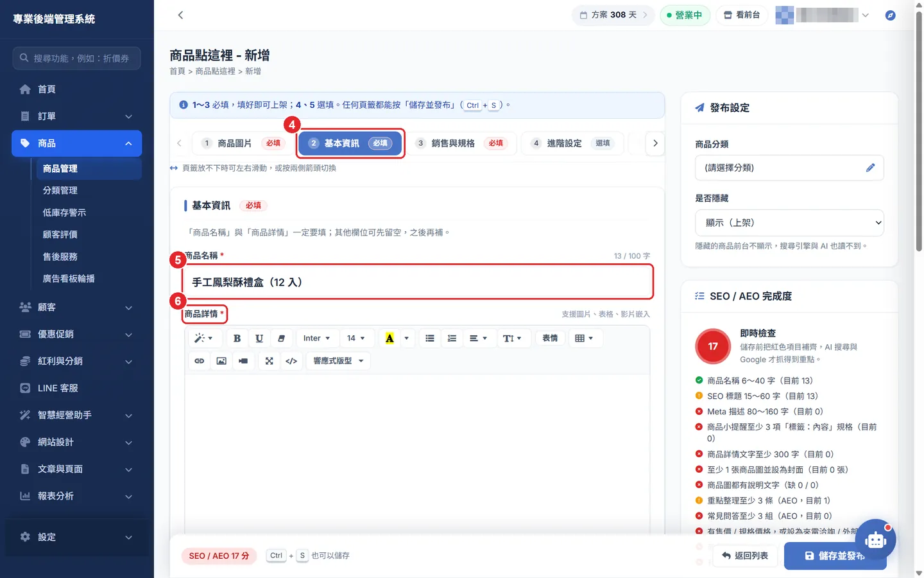Open the insert table dropdown

584,338
